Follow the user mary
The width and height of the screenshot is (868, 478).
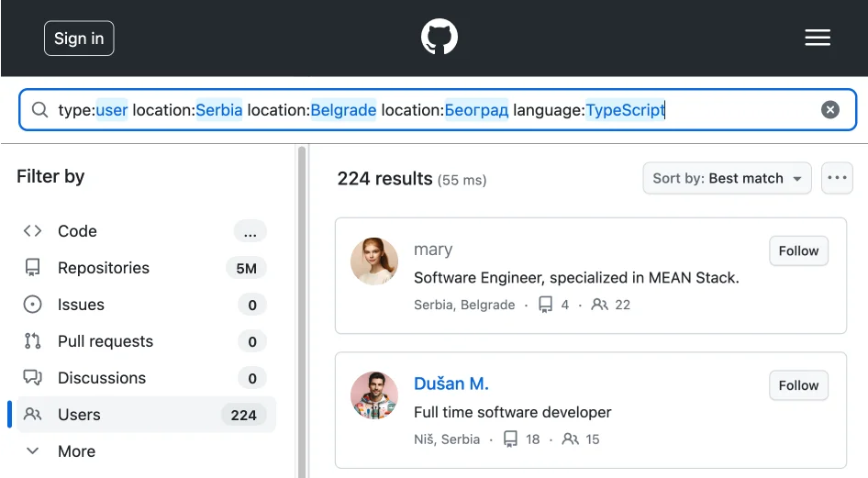click(x=798, y=251)
